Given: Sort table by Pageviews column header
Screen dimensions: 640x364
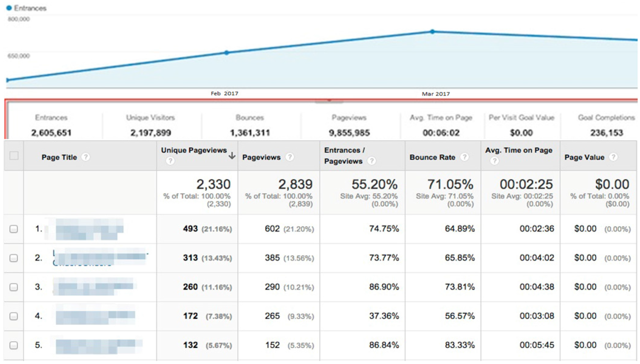Looking at the screenshot, I should tap(261, 157).
